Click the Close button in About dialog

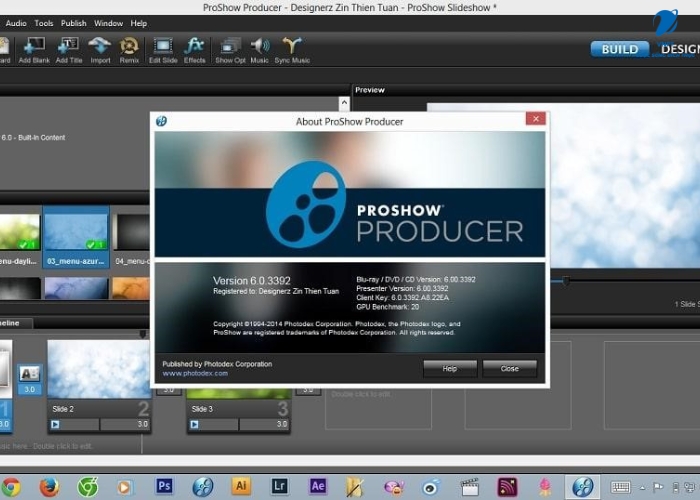[509, 369]
